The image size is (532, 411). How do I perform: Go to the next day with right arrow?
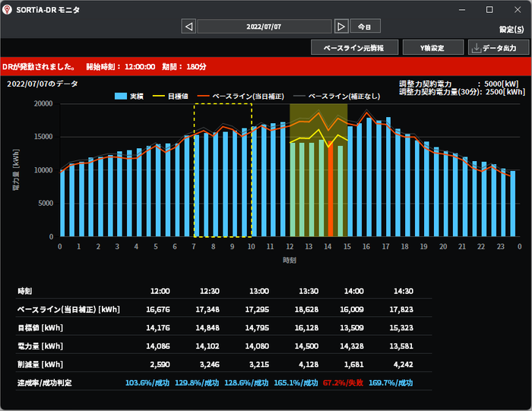pos(341,27)
